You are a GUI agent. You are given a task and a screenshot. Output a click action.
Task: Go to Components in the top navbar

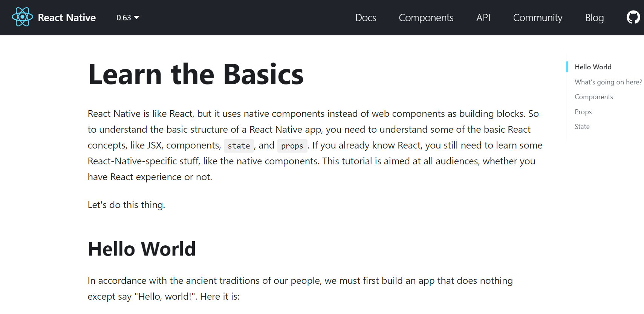pyautogui.click(x=426, y=18)
